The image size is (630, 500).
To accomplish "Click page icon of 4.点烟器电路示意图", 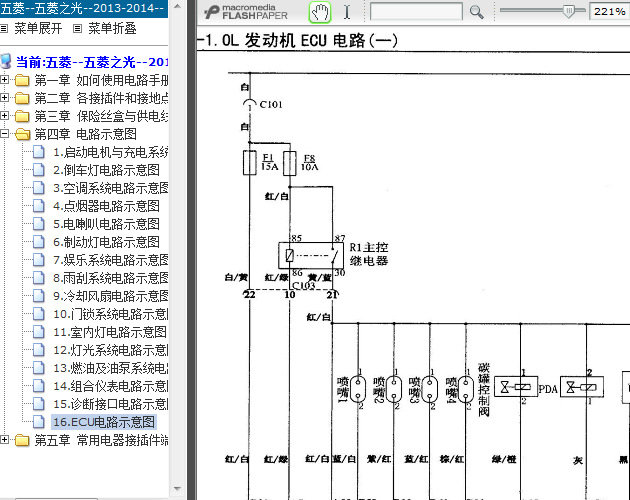I will pos(39,206).
